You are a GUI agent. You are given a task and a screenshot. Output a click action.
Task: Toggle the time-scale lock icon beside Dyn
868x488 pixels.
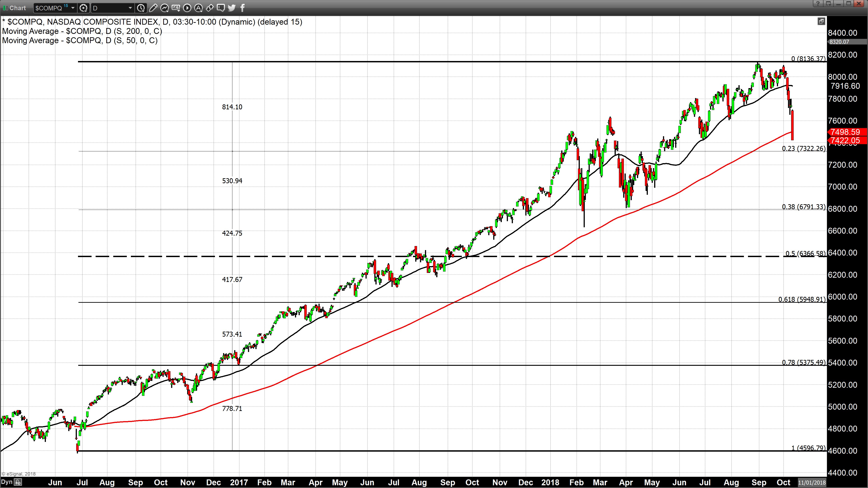click(x=18, y=482)
